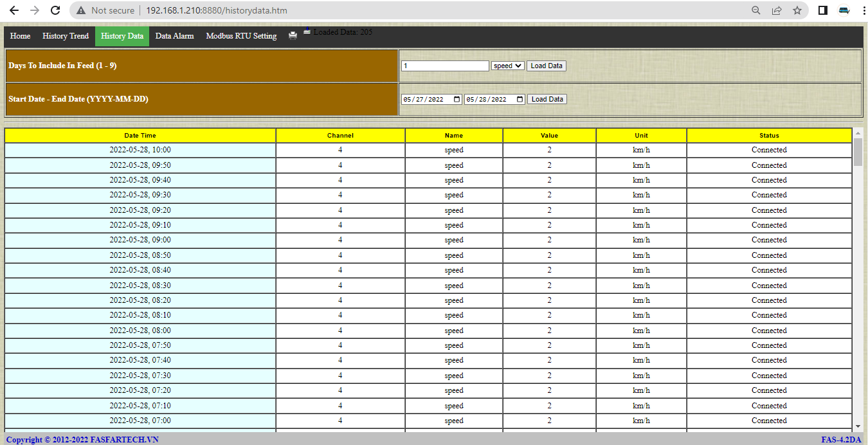The image size is (868, 445).
Task: Click the share page icon in address bar
Action: click(777, 10)
